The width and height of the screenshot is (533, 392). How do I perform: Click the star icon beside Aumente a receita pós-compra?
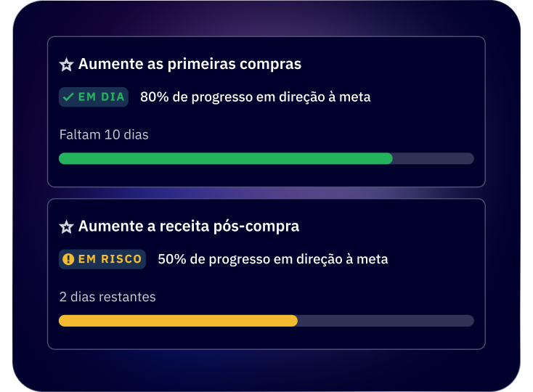[66, 227]
